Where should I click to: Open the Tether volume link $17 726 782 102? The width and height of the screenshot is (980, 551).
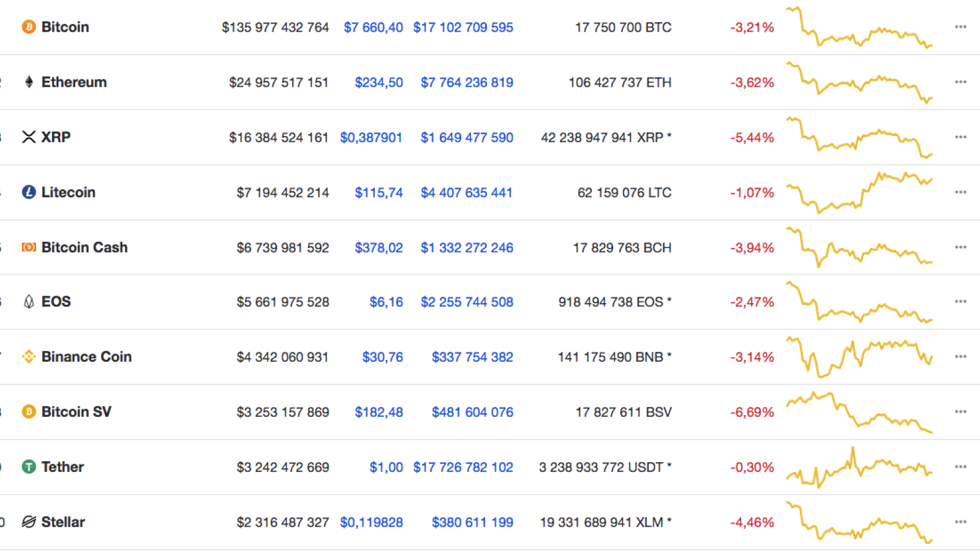(x=463, y=467)
